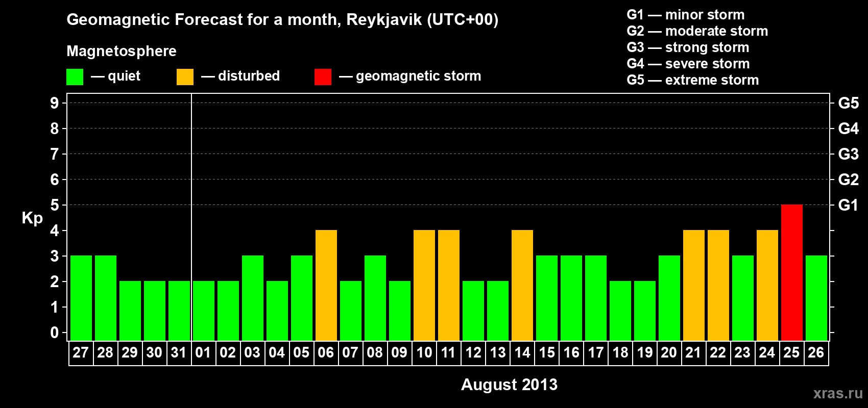Click the G5 label on right axis

[x=848, y=103]
